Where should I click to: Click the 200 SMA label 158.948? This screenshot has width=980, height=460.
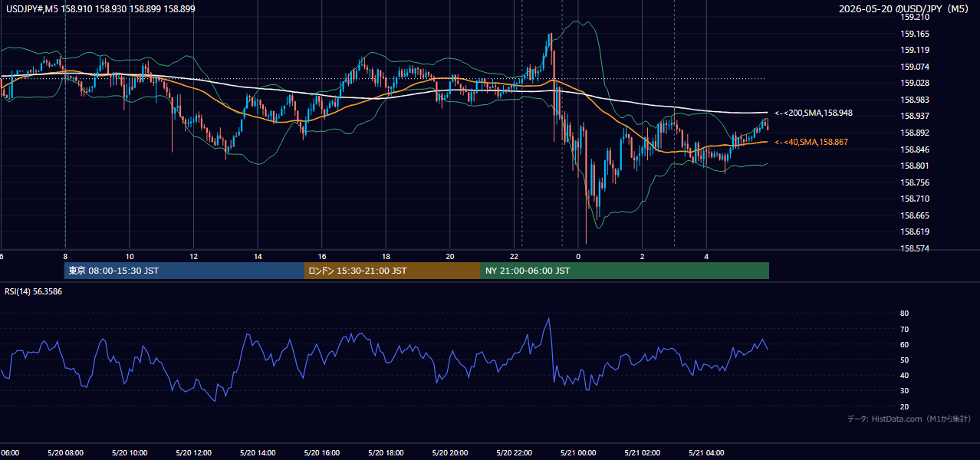pyautogui.click(x=814, y=113)
